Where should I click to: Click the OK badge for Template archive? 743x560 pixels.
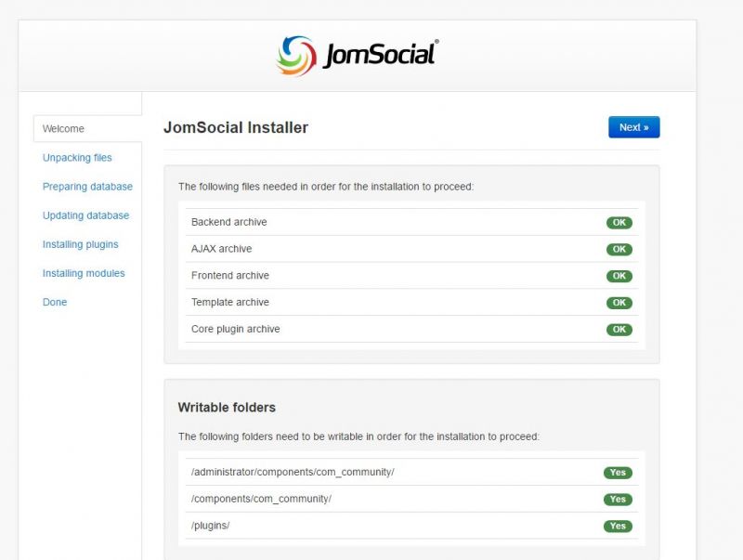coord(619,303)
